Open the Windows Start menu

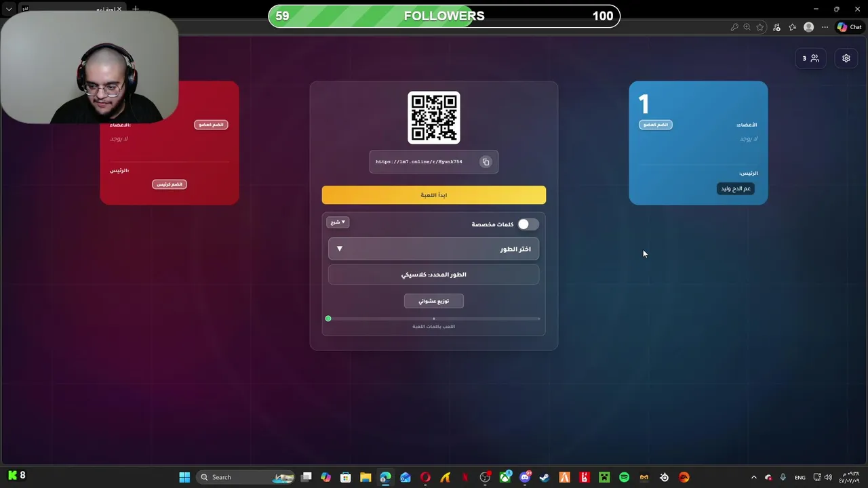184,477
